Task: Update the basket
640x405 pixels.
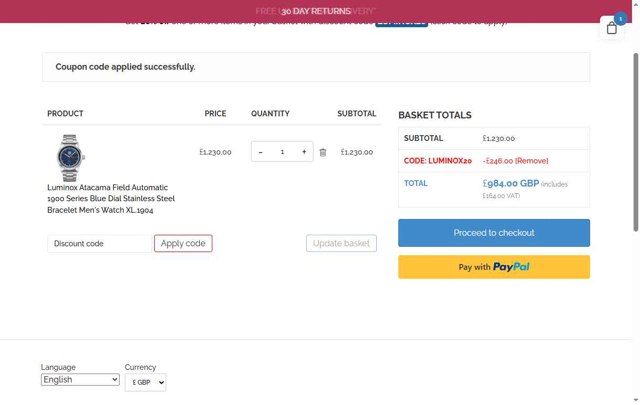Action: pos(341,243)
